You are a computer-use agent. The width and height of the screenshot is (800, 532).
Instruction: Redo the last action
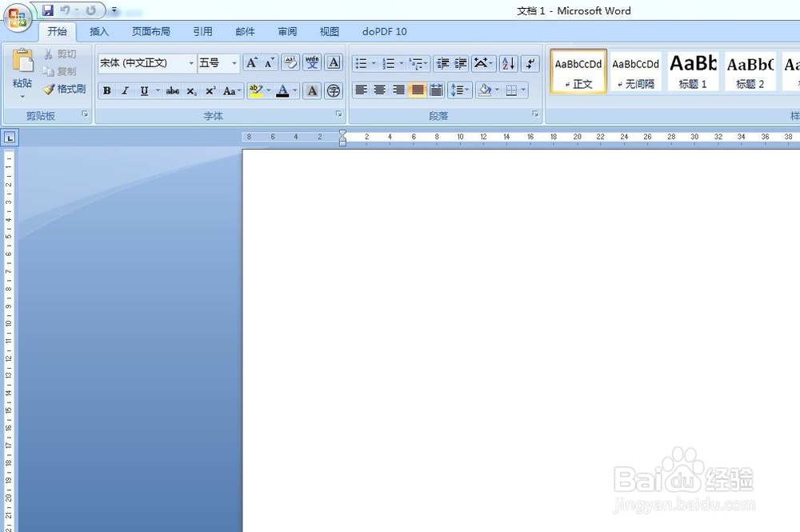pyautogui.click(x=91, y=10)
